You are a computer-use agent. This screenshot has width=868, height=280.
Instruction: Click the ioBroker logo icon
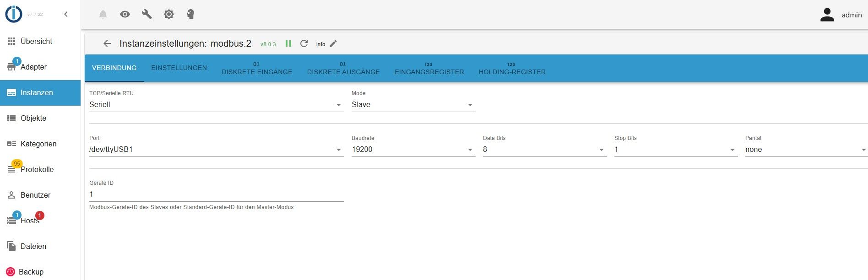coord(14,14)
